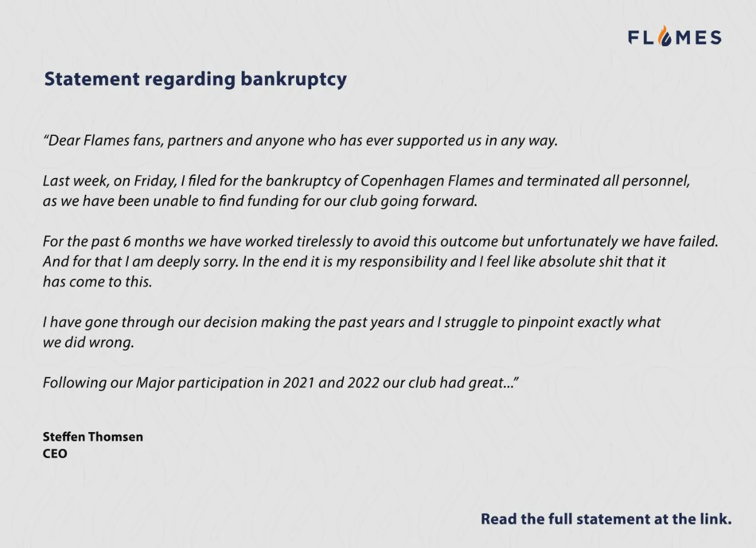
Task: Click the line 'we did wrong.'
Action: coord(88,342)
